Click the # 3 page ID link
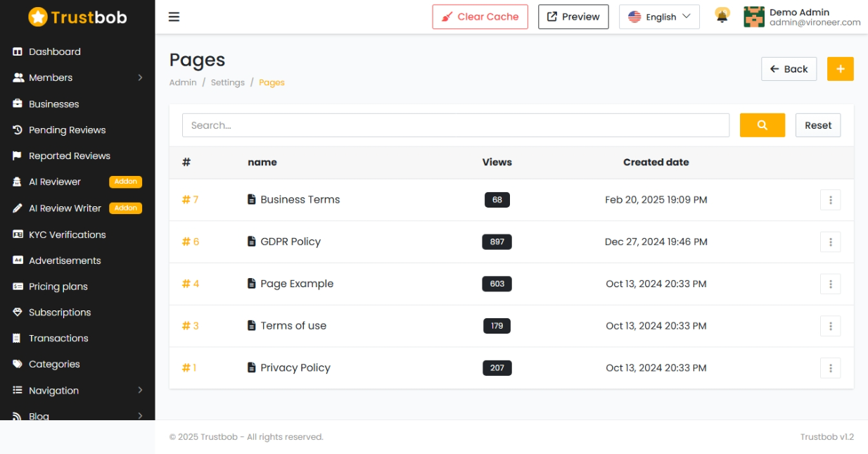 coord(190,326)
